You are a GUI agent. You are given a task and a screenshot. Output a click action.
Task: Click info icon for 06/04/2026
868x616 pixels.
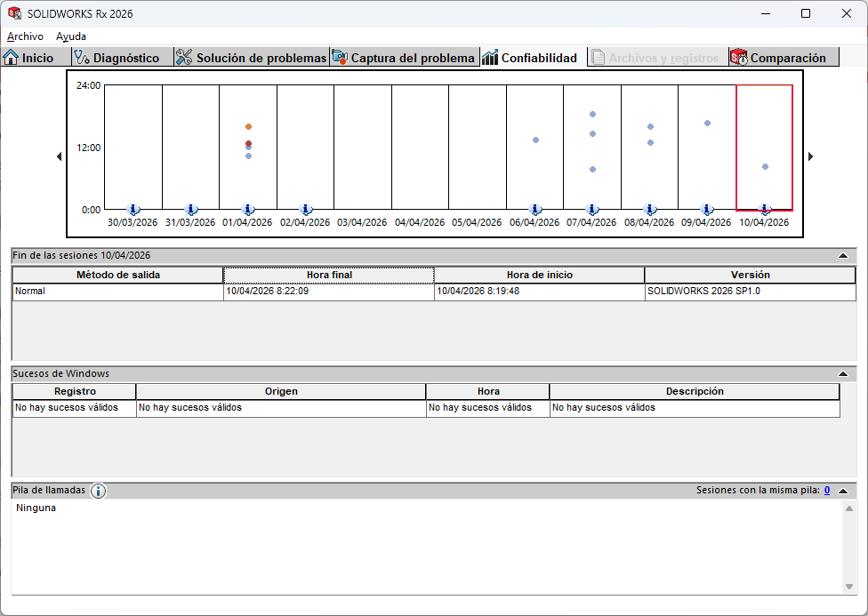(x=535, y=209)
